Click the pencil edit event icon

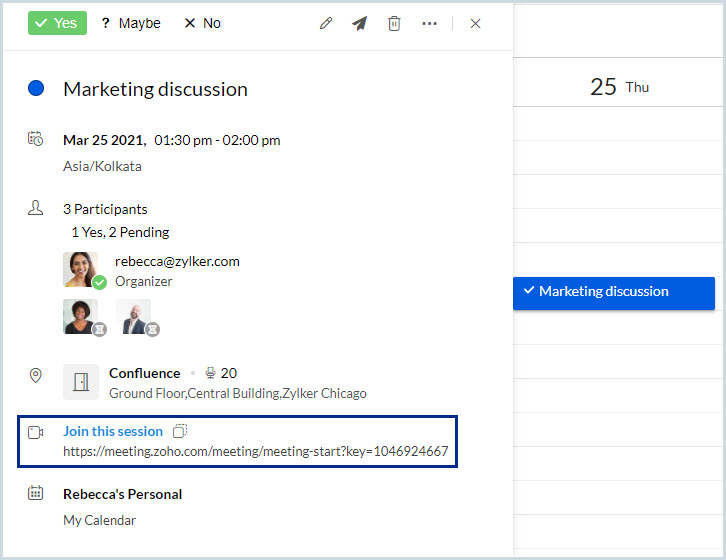click(326, 23)
